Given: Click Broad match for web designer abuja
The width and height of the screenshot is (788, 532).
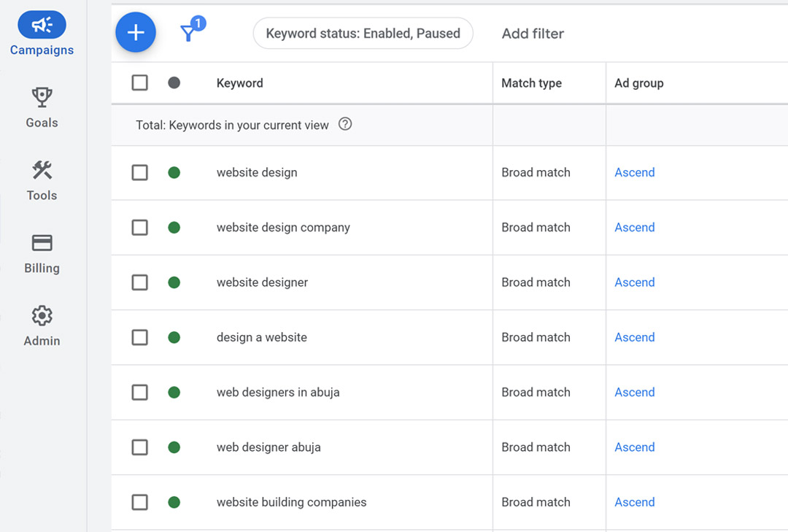Looking at the screenshot, I should (536, 447).
